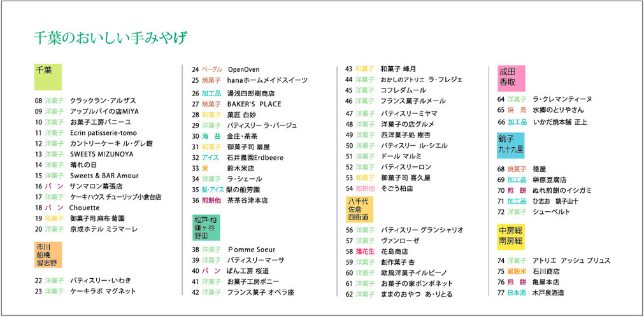Click entry 48 洋菓子の店グルメ
Viewport: 644px width, 317px height.
390,124
